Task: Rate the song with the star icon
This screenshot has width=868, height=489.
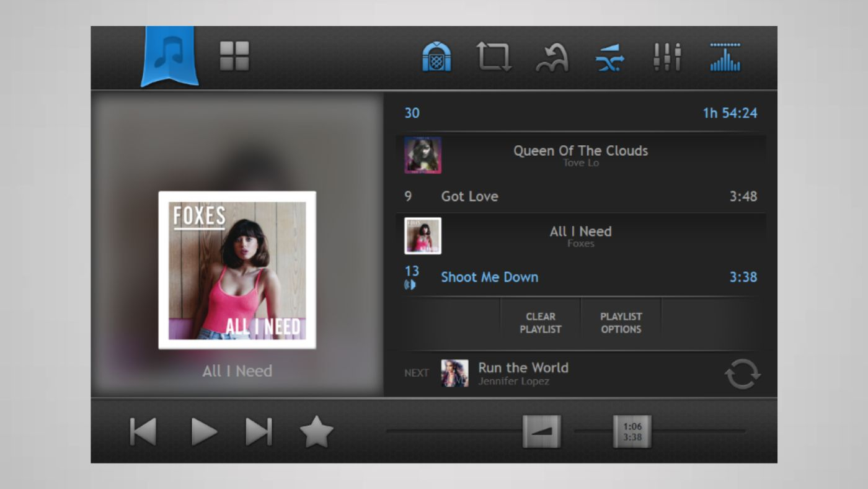Action: (317, 431)
